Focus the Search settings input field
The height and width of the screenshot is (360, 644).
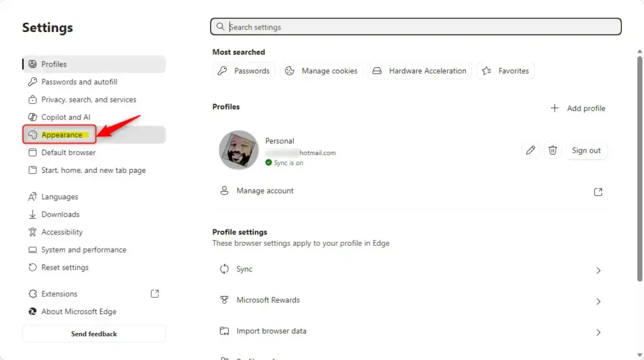pyautogui.click(x=416, y=26)
